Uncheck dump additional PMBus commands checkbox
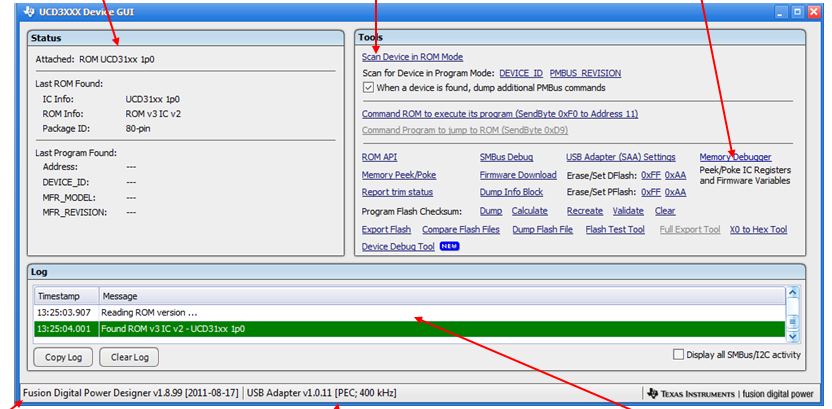 [368, 88]
